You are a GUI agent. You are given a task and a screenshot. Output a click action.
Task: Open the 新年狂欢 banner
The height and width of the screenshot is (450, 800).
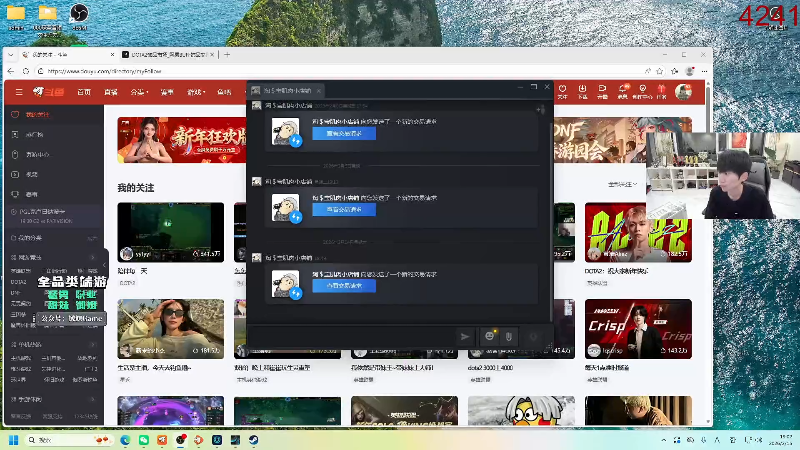pos(182,140)
